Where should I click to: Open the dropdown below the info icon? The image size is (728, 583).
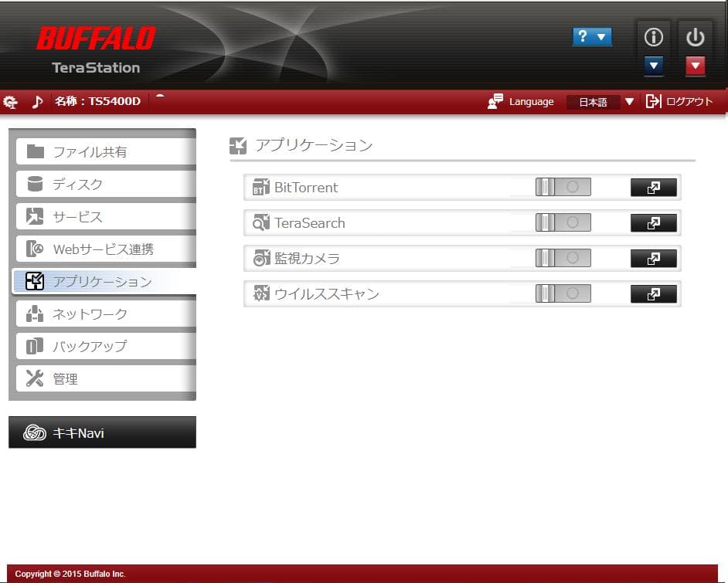click(x=653, y=66)
